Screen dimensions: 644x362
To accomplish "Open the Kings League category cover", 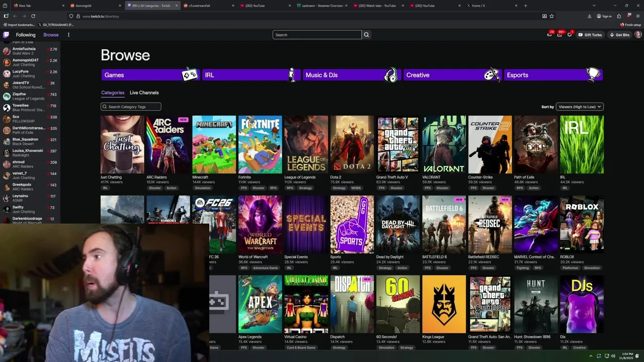I will click(444, 304).
